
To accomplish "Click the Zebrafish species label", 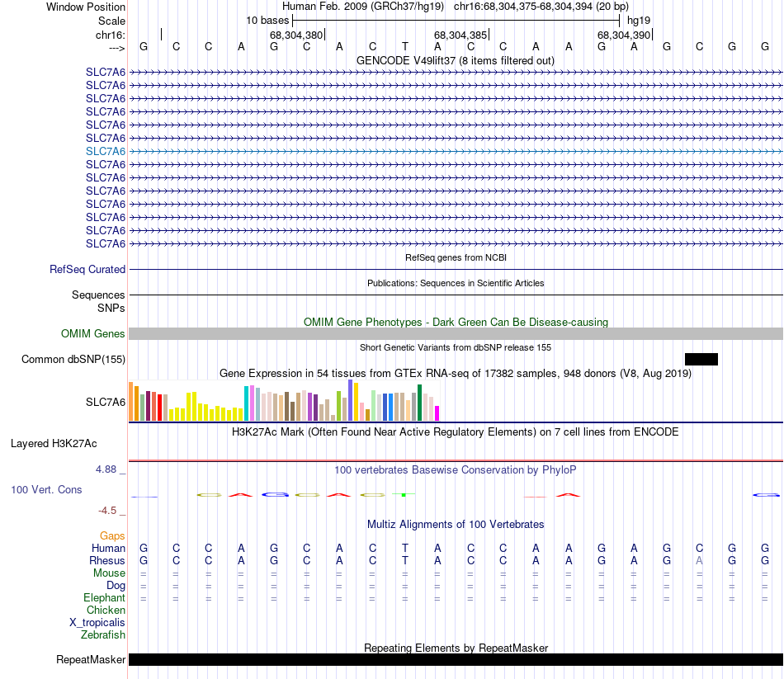I will pos(103,634).
